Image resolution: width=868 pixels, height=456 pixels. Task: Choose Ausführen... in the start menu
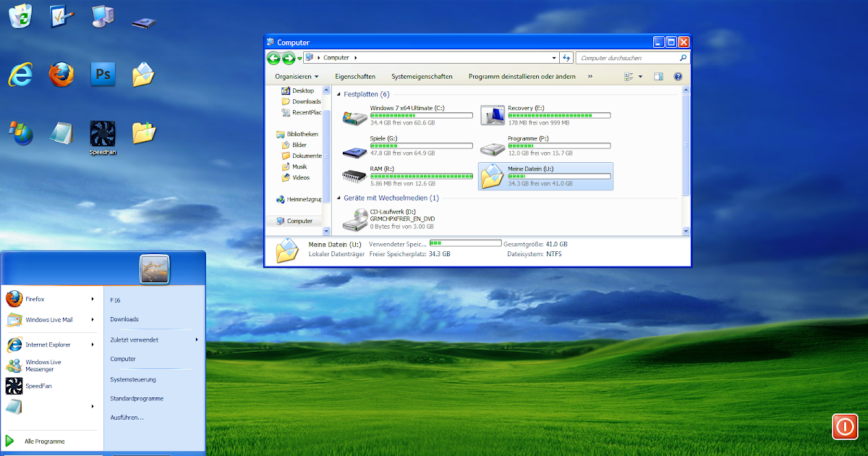[127, 418]
